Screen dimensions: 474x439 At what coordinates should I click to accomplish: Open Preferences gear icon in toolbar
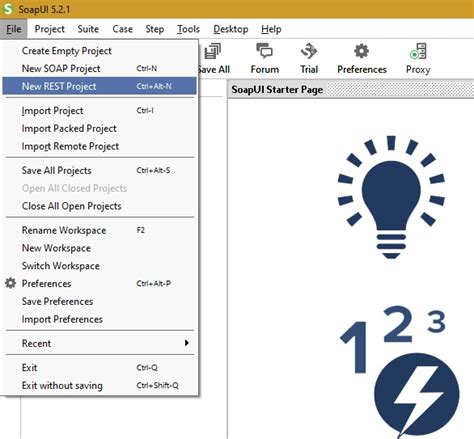pos(362,51)
